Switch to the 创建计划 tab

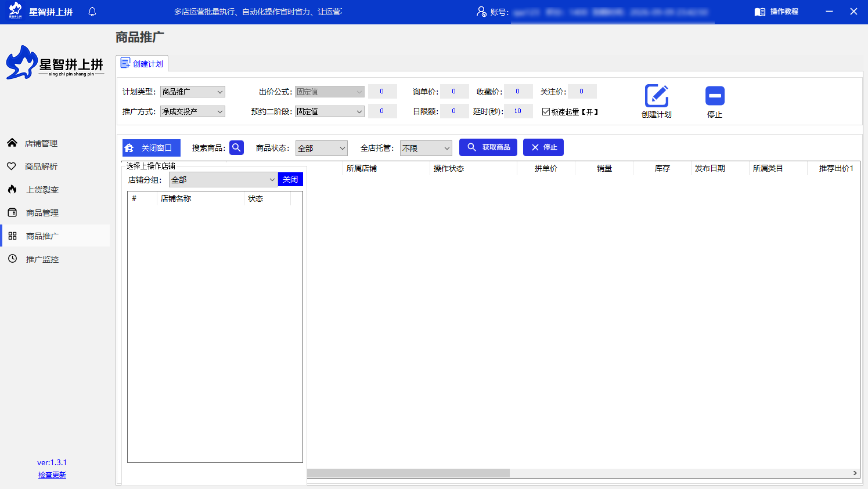coord(142,64)
